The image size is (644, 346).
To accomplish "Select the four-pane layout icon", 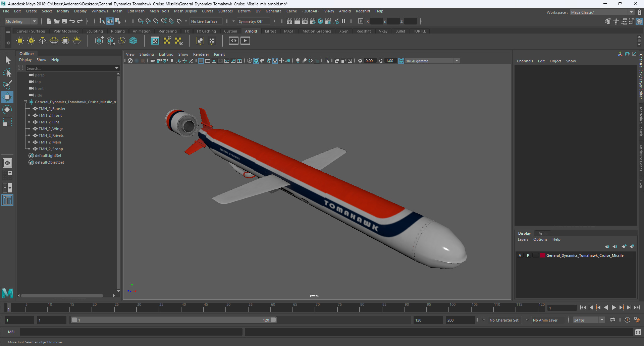I will tap(7, 175).
